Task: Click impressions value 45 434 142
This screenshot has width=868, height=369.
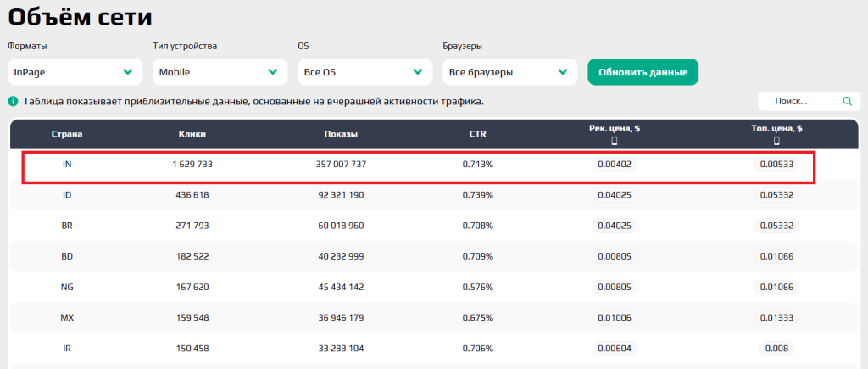Action: coord(342,287)
